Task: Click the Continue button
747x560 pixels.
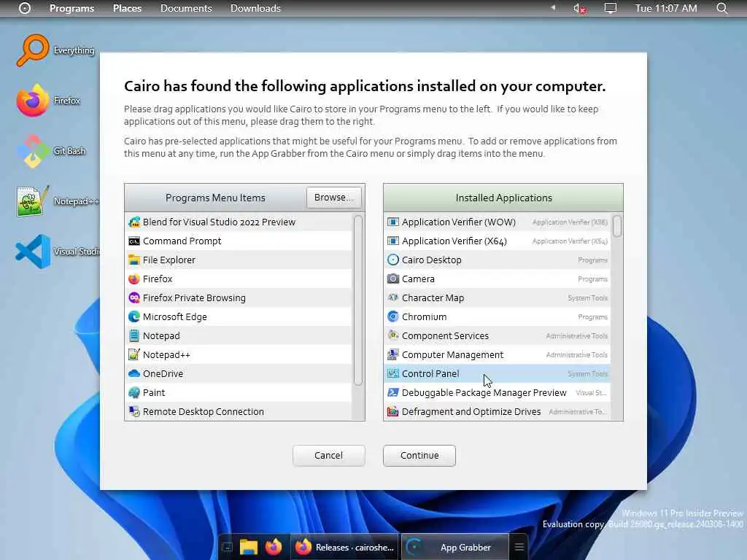Action: pos(419,455)
